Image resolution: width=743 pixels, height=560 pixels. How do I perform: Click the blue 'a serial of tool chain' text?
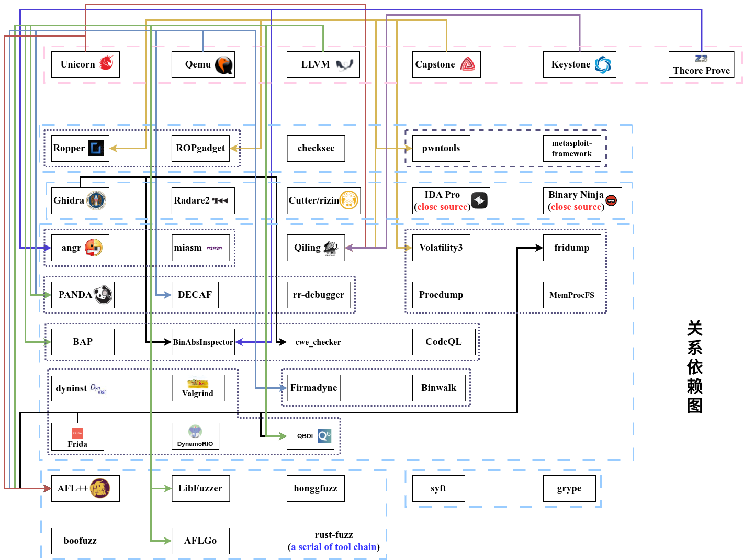pos(334,547)
